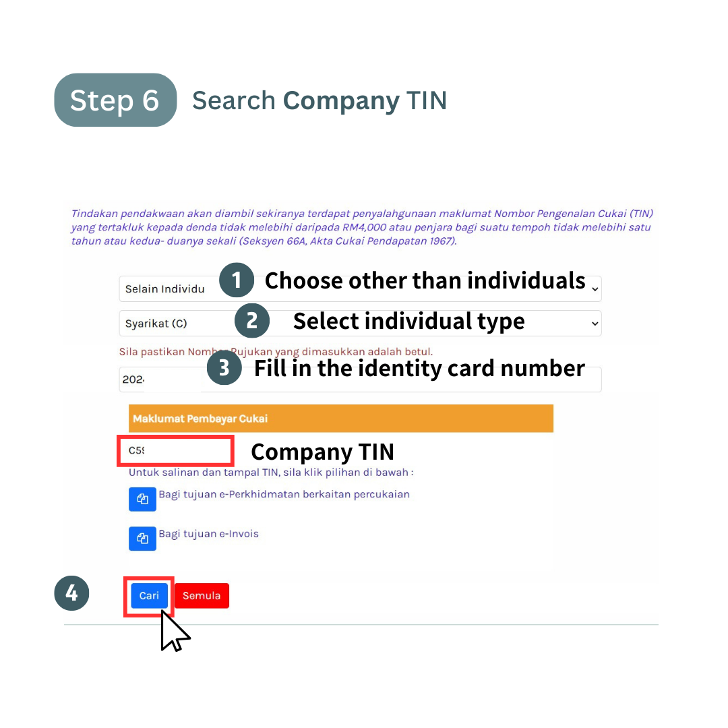The image size is (728, 728).
Task: Click the 'Search Company TIN' heading
Action: [320, 100]
